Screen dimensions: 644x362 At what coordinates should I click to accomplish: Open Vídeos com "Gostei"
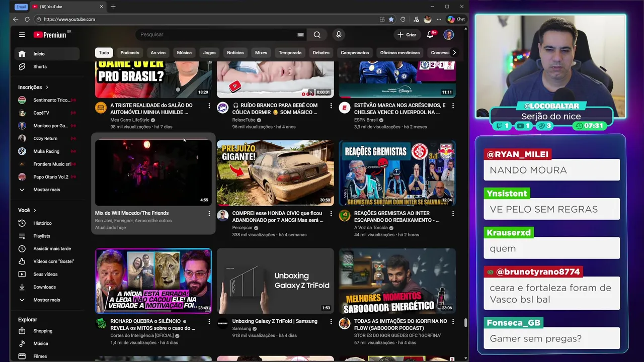point(47,261)
